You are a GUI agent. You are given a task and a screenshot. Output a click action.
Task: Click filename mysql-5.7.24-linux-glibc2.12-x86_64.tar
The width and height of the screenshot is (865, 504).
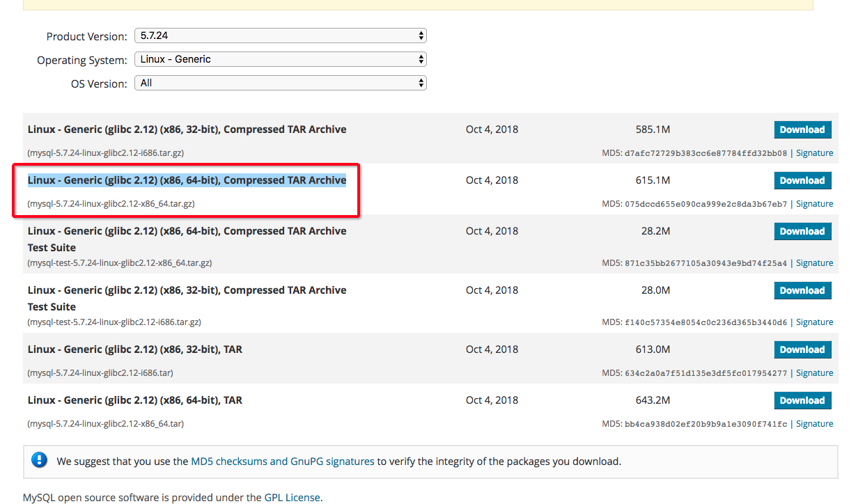[106, 424]
